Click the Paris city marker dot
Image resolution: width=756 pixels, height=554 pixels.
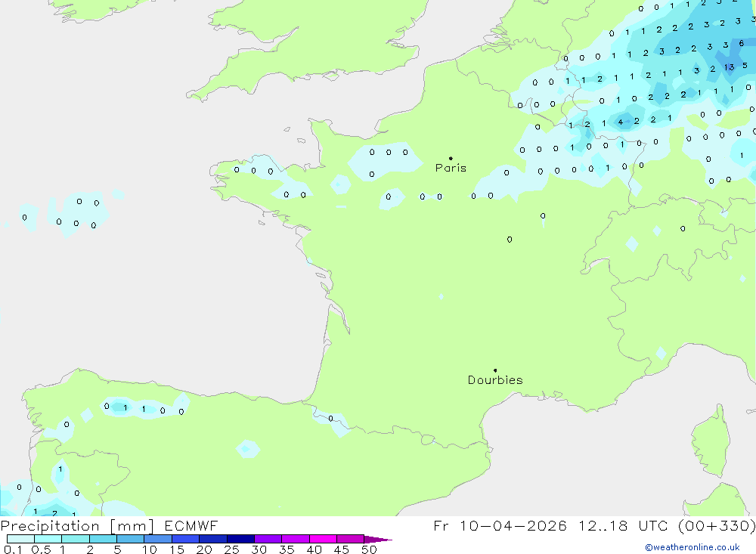click(x=451, y=159)
